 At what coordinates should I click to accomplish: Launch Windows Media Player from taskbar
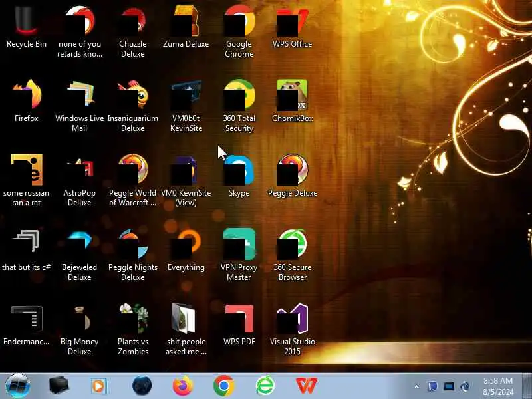[99, 386]
